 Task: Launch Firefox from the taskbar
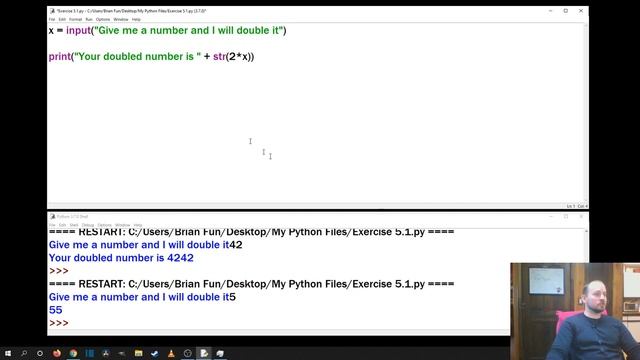pos(57,353)
